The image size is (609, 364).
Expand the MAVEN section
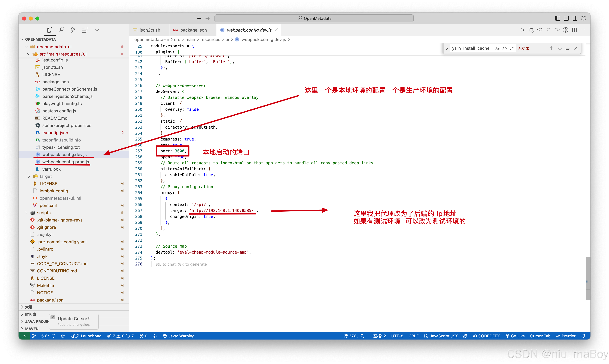coord(32,329)
